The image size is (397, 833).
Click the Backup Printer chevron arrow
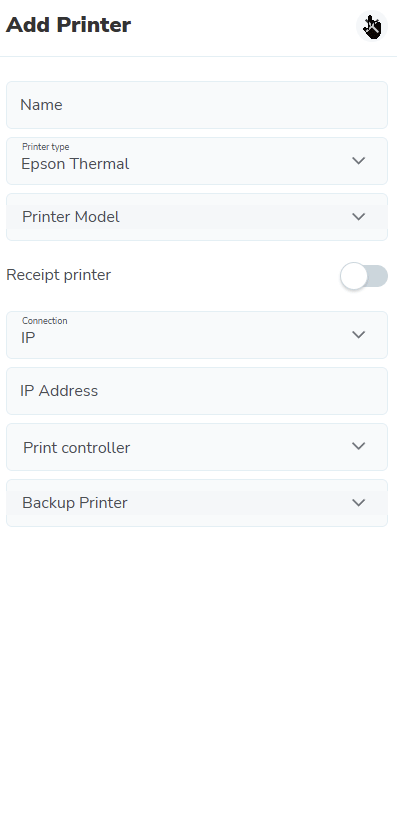click(x=359, y=503)
